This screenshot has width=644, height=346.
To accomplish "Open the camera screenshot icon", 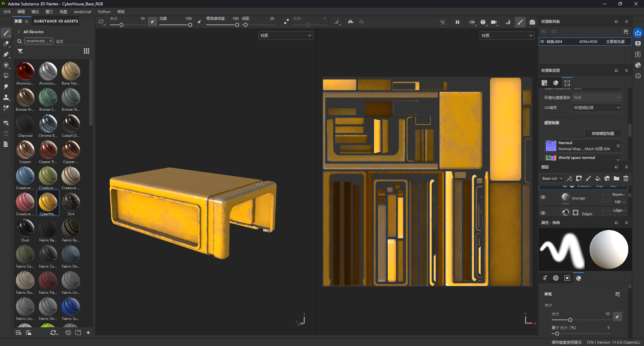I will (x=532, y=22).
